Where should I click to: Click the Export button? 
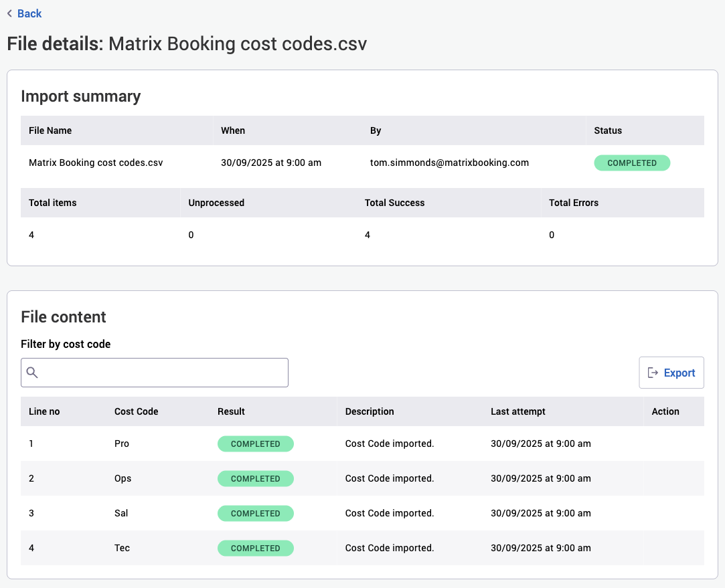[x=671, y=373]
